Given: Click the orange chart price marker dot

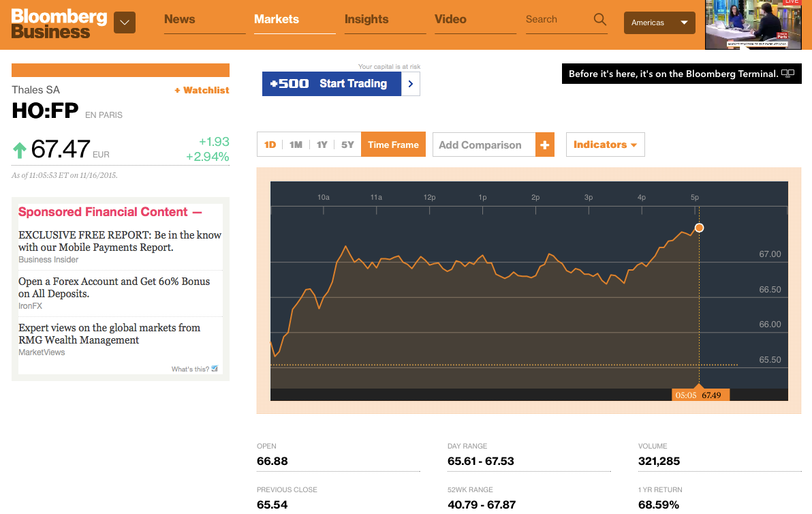Looking at the screenshot, I should point(699,228).
